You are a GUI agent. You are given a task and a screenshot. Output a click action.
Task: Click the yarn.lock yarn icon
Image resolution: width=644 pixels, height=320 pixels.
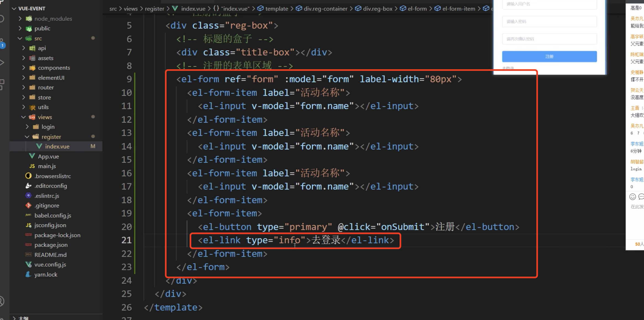point(28,274)
